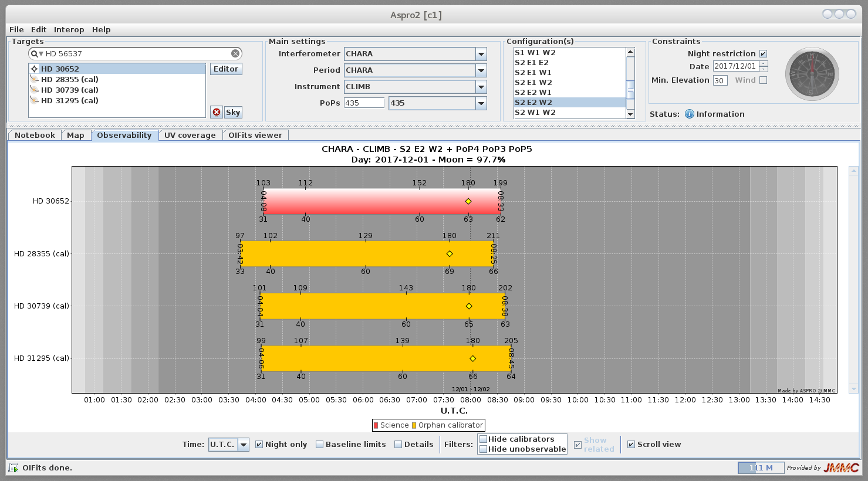The width and height of the screenshot is (868, 481).
Task: Increase the date with the stepper up arrow
Action: pos(763,63)
